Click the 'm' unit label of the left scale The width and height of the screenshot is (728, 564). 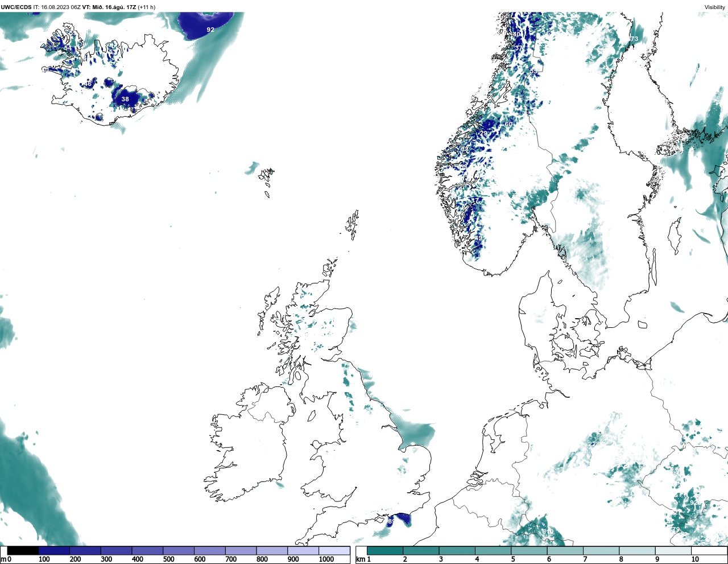point(3,559)
